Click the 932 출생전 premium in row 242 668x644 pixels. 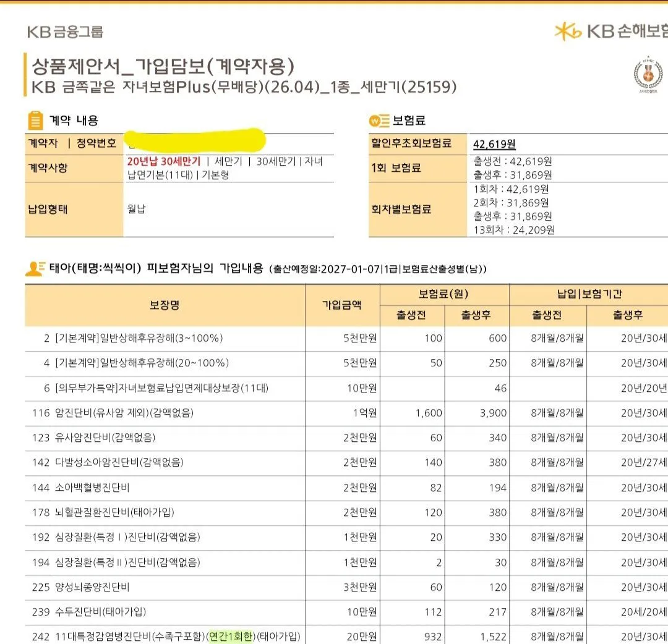[x=433, y=637]
